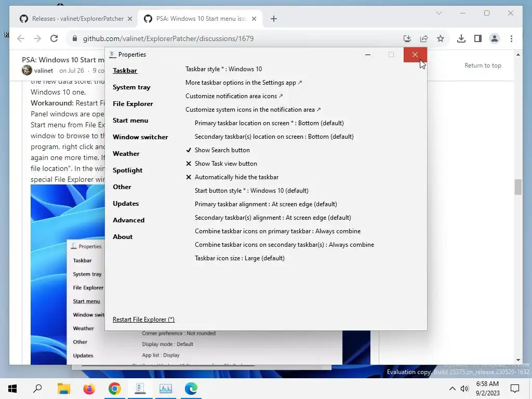This screenshot has width=532, height=399.
Task: Select the Taskbar section in Properties
Action: (125, 71)
